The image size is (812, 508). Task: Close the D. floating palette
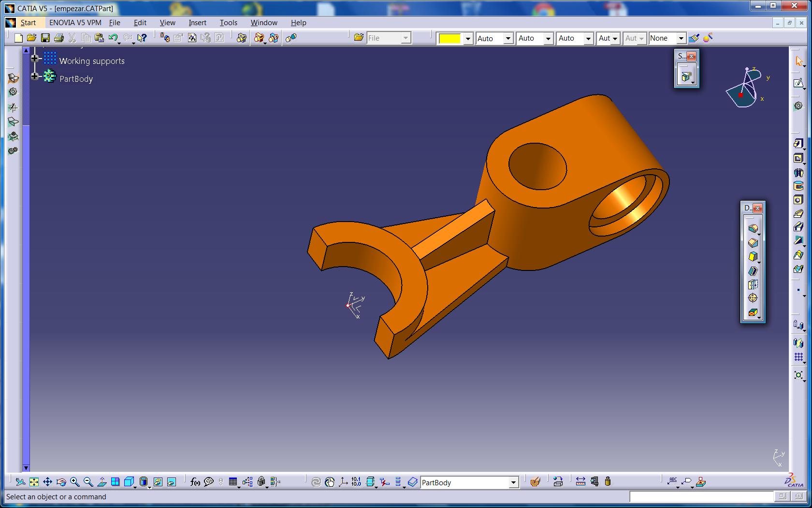758,208
